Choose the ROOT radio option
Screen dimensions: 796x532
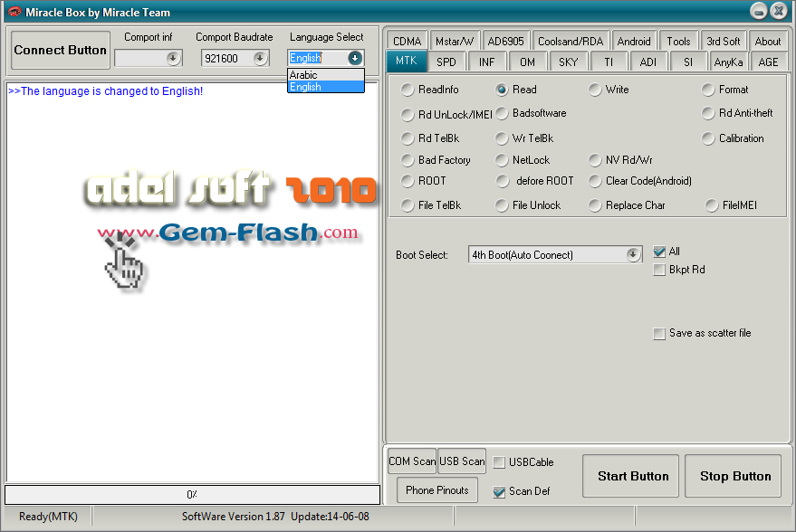pos(408,181)
